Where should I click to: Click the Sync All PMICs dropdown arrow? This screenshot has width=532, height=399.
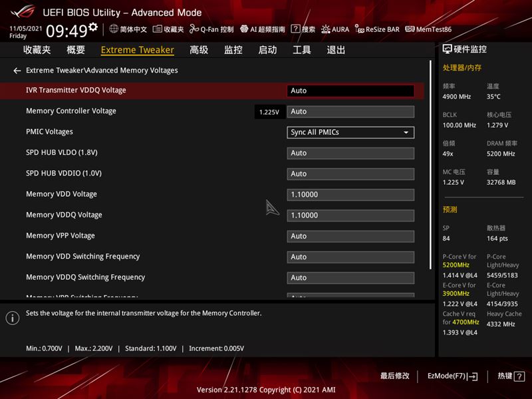pyautogui.click(x=406, y=132)
